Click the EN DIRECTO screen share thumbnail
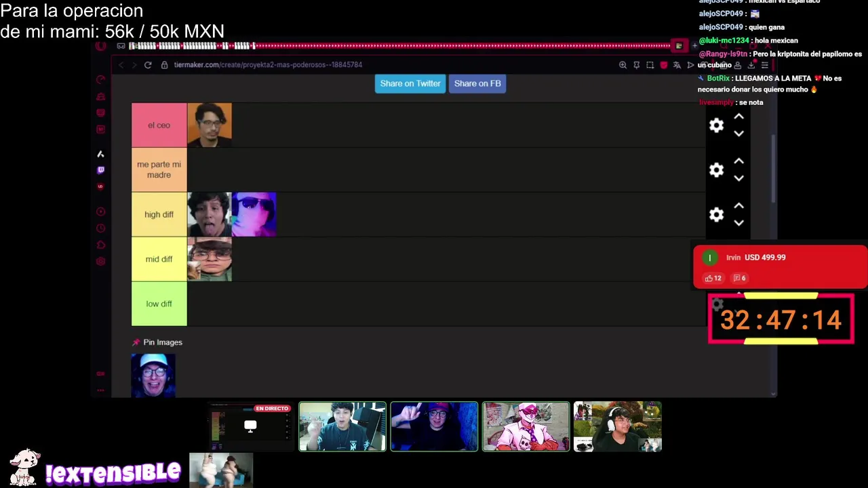Image resolution: width=868 pixels, height=488 pixels. 250,427
